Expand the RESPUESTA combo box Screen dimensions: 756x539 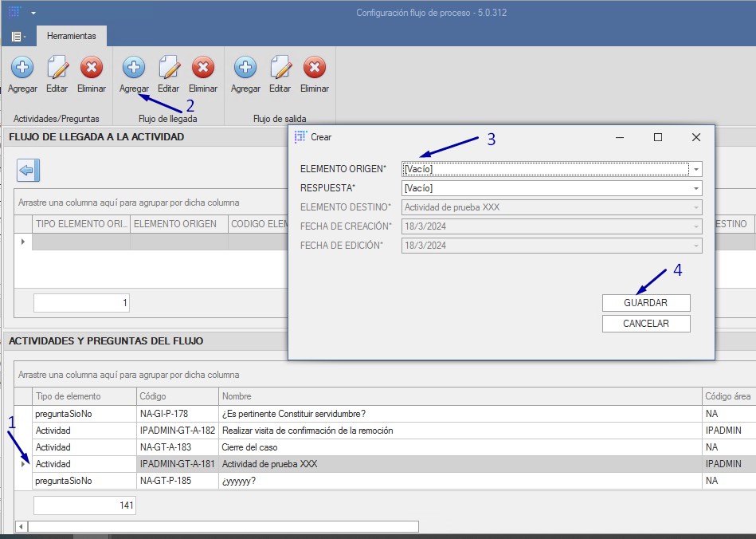tap(696, 188)
